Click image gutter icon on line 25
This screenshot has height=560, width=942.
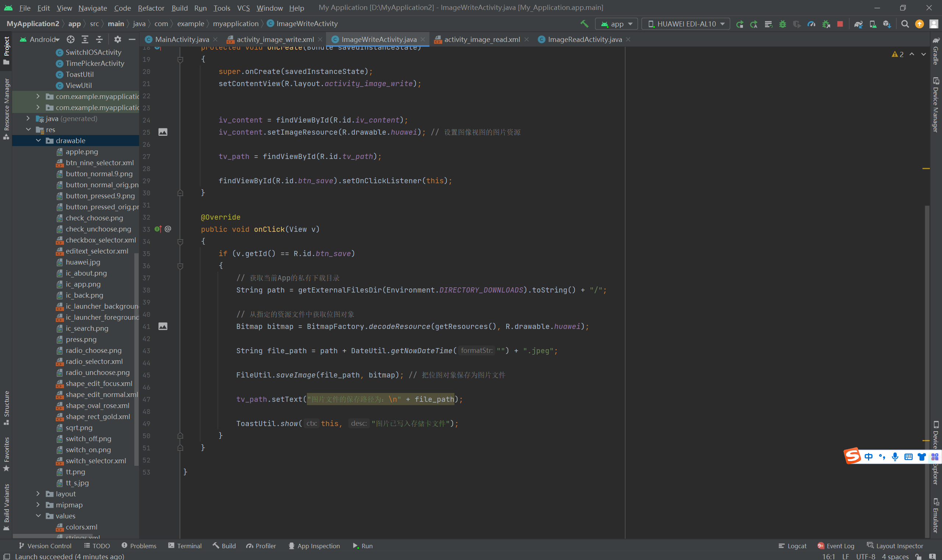pyautogui.click(x=163, y=132)
